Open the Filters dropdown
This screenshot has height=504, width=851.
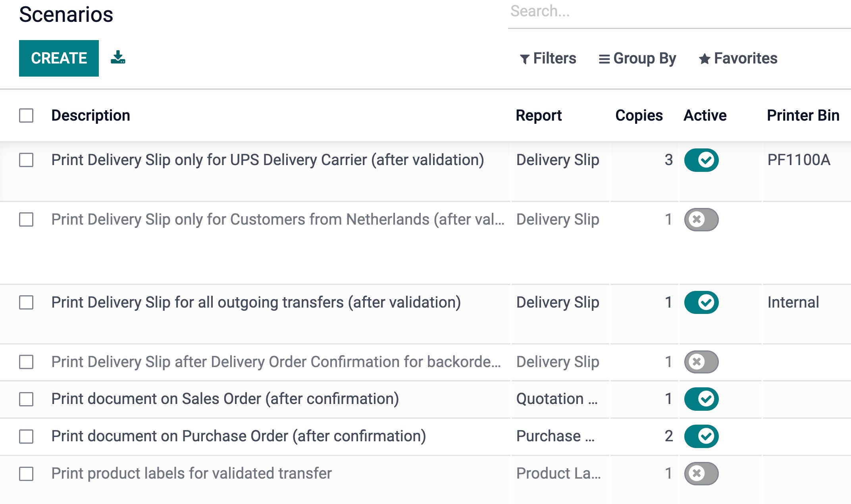(548, 58)
